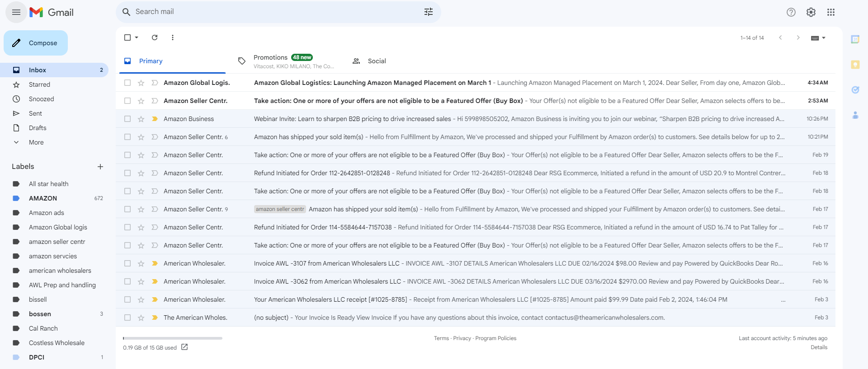View account activity Details link
Screen dimensions: 868x369
coord(819,347)
